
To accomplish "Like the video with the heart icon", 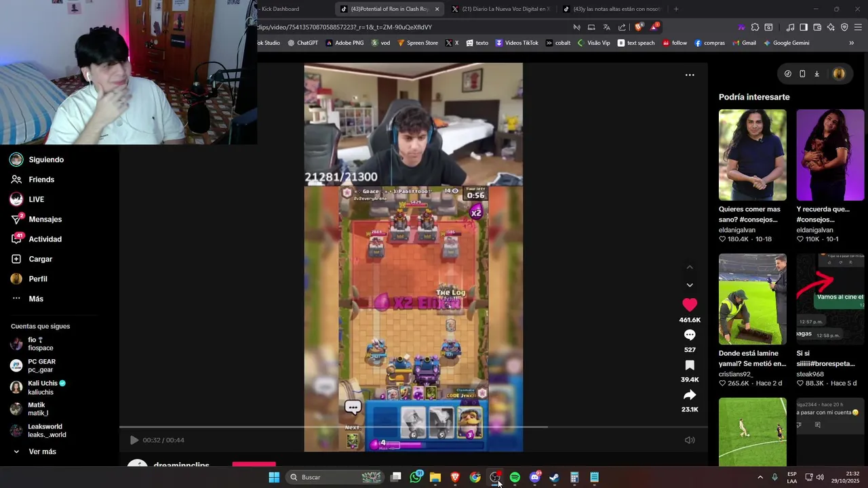I will (x=690, y=305).
